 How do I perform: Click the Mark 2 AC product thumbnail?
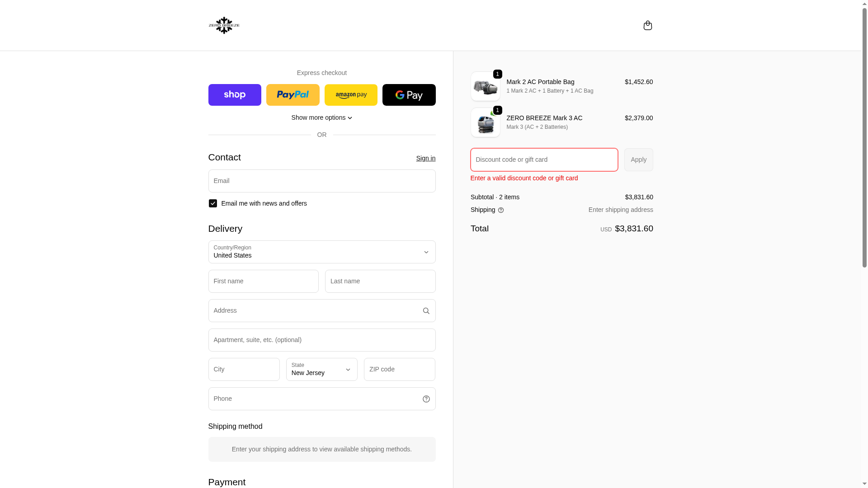[x=485, y=86]
